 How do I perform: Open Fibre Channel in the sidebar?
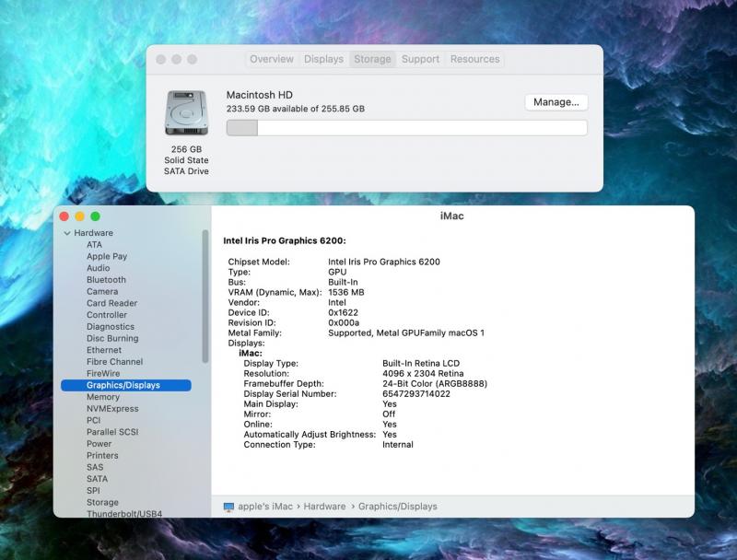(114, 362)
